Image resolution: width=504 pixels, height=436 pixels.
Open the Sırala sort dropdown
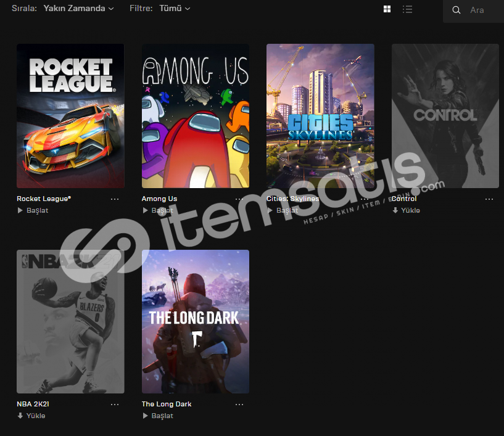pyautogui.click(x=78, y=9)
